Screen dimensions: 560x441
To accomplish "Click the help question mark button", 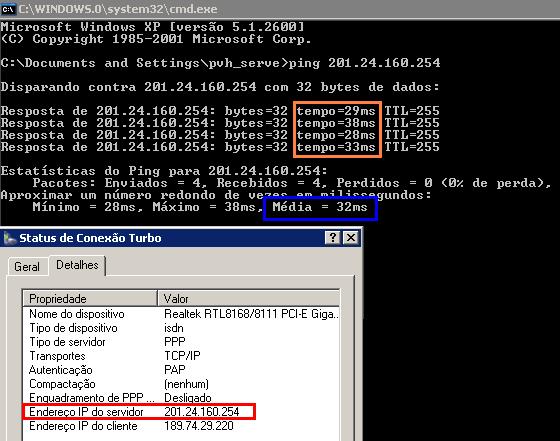I will 332,237.
